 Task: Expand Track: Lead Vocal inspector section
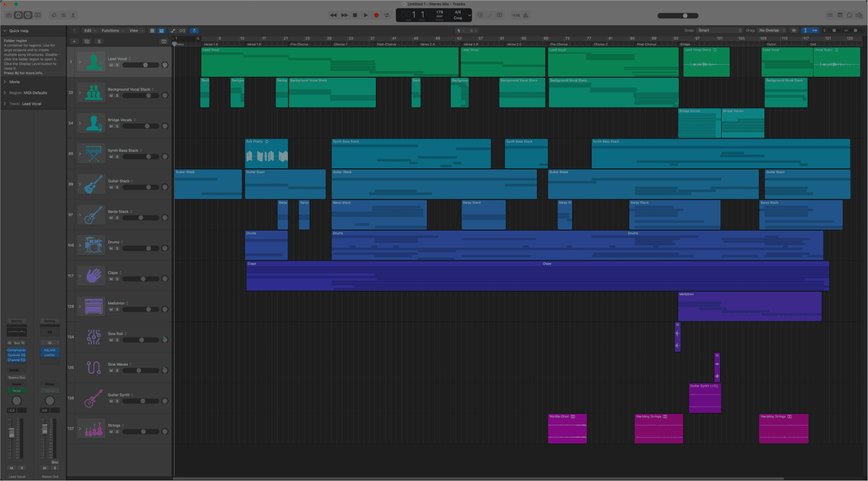tap(5, 104)
